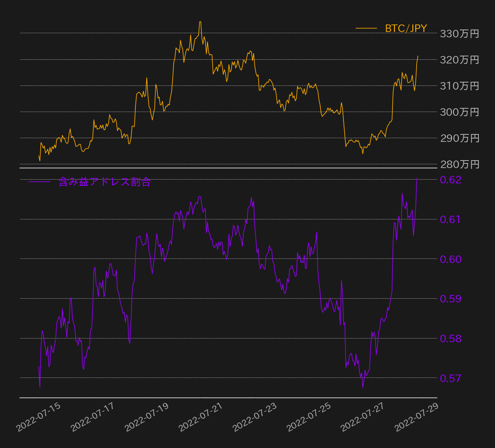Click the 330万円 axis label

tap(460, 34)
